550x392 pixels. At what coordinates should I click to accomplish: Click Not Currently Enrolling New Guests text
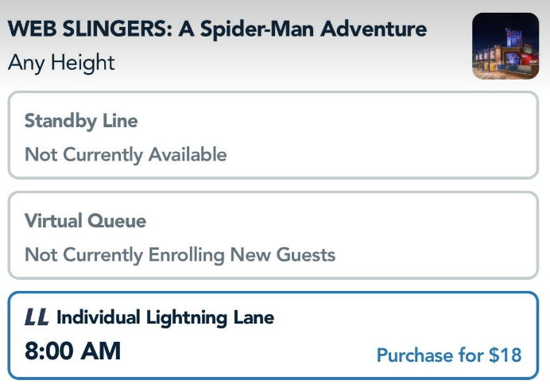[x=180, y=254]
